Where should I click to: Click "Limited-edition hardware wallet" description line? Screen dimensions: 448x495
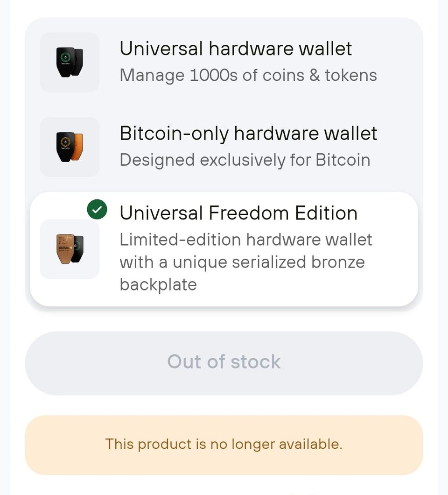click(245, 240)
